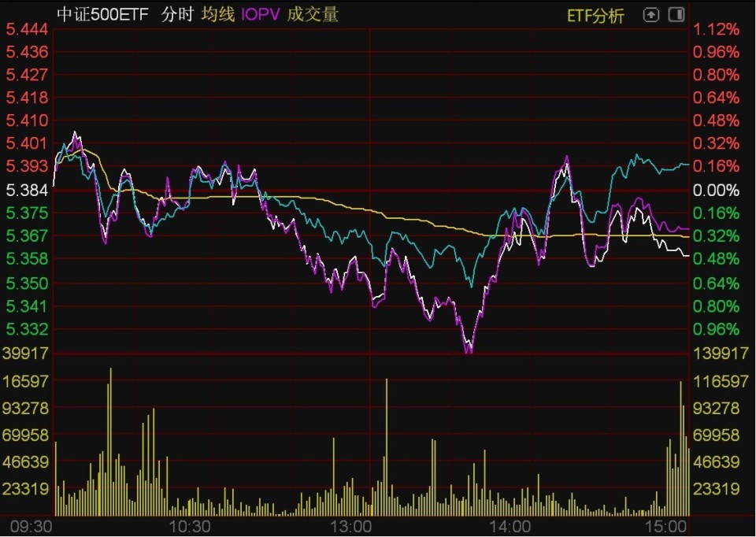Image resolution: width=756 pixels, height=537 pixels.
Task: Click the tallest volume bar after the open
Action: click(110, 442)
